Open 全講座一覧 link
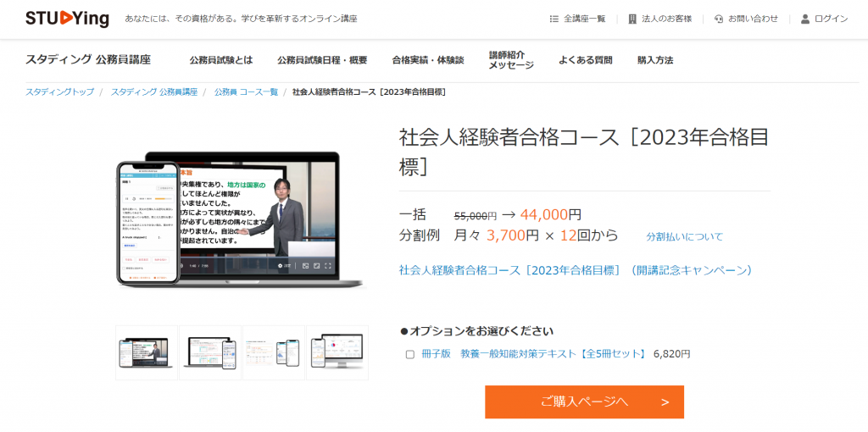 click(585, 19)
